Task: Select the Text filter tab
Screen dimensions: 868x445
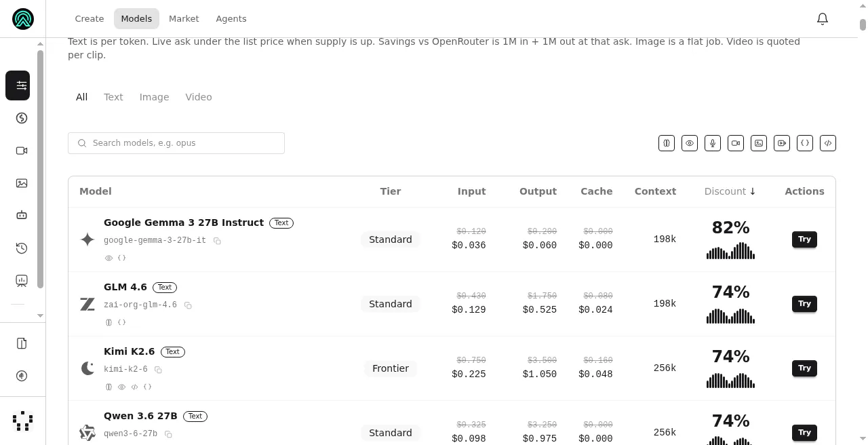Action: [x=113, y=97]
